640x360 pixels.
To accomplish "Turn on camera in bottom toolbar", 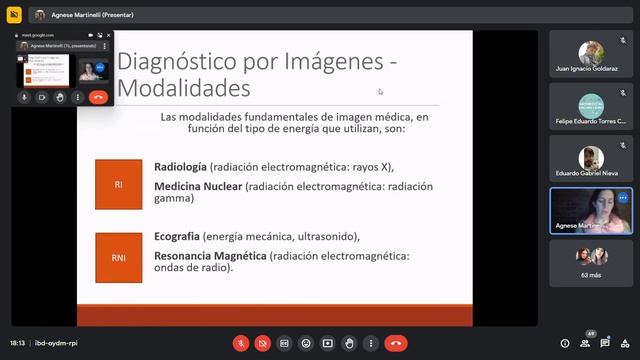I will [263, 343].
